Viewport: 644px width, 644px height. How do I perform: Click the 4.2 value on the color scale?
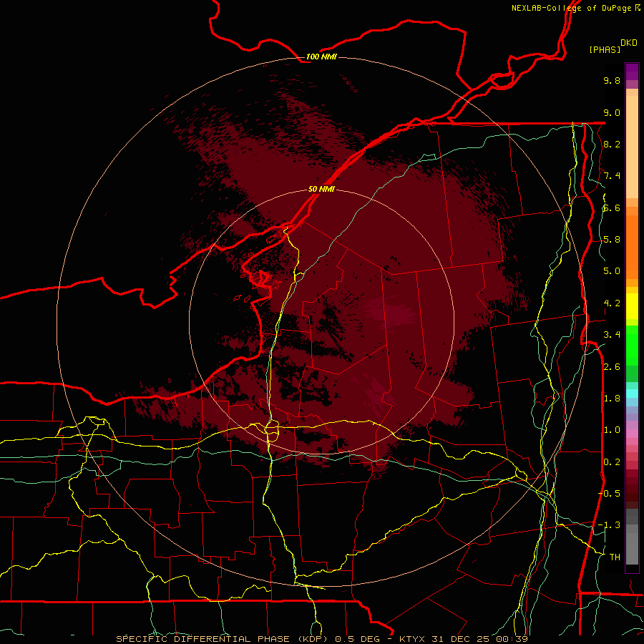[612, 303]
